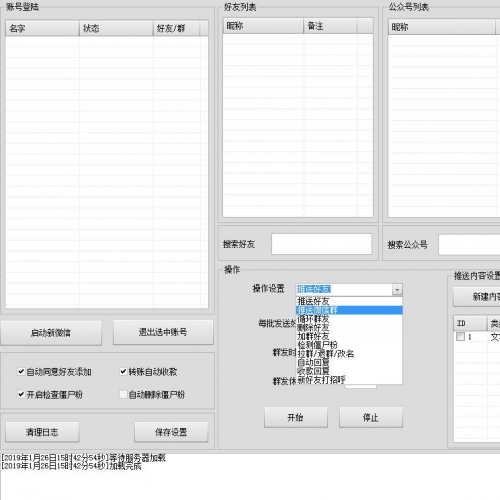Click the 启动新微信 button
500x500 pixels.
(51, 333)
